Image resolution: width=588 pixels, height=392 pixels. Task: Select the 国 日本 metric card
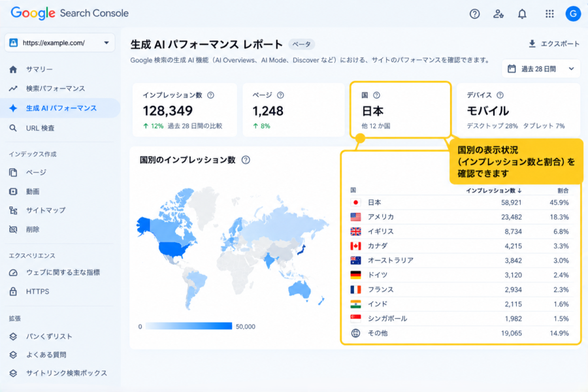[400, 110]
